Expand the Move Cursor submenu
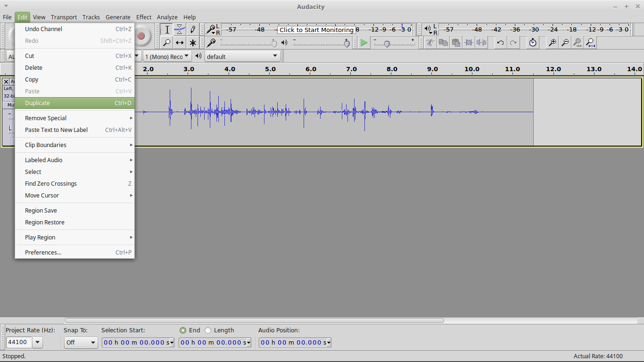Image resolution: width=644 pixels, height=362 pixels. click(x=74, y=195)
